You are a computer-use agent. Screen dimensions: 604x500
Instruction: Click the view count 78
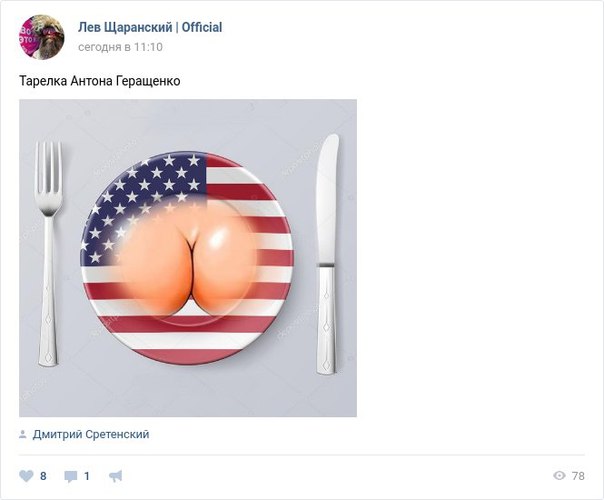(578, 476)
